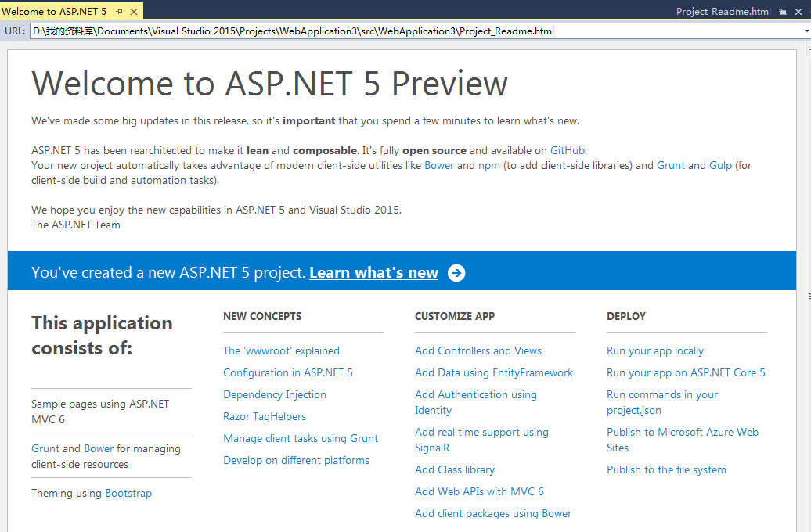The image size is (811, 532).
Task: Promote the Project_Readme.html preview tab
Action: click(x=783, y=12)
